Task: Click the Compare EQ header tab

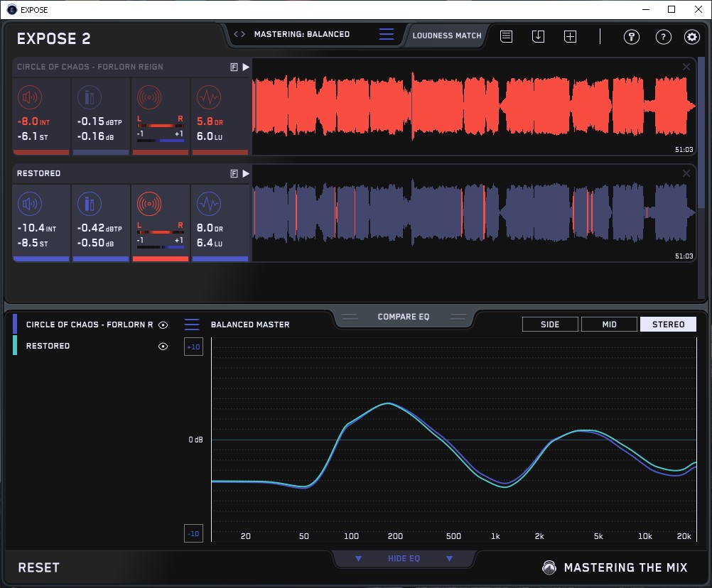Action: coord(404,317)
